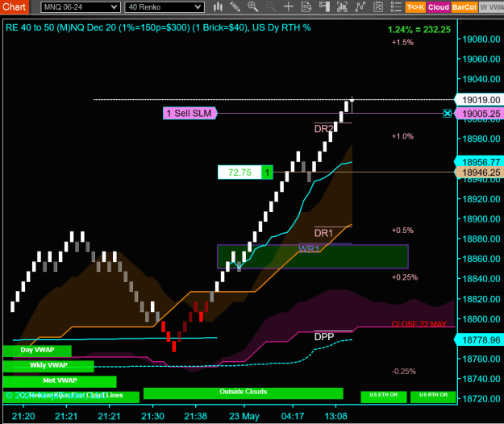The image size is (504, 424).
Task: Open the indicators icon
Action: click(x=360, y=6)
